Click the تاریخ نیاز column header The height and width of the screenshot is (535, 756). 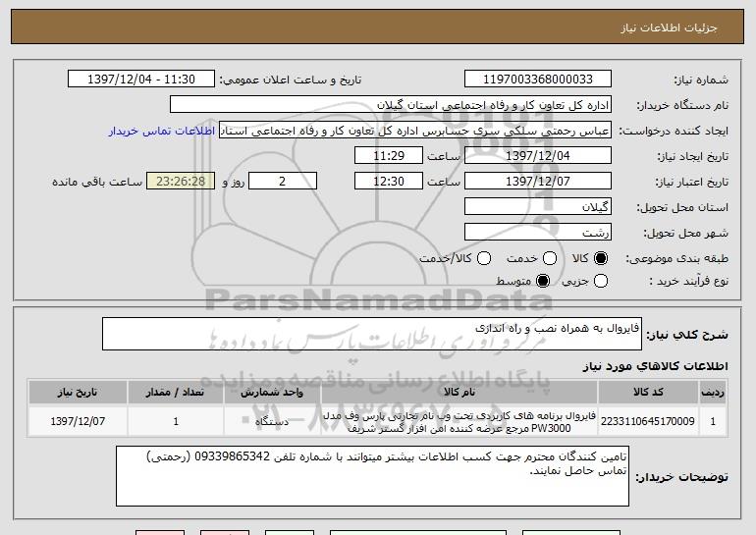click(78, 393)
